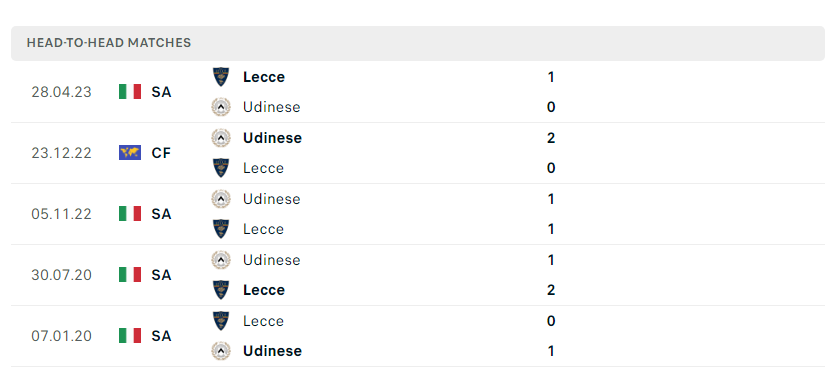
Task: Click the Italy flag beside 07.01.20
Action: (130, 336)
